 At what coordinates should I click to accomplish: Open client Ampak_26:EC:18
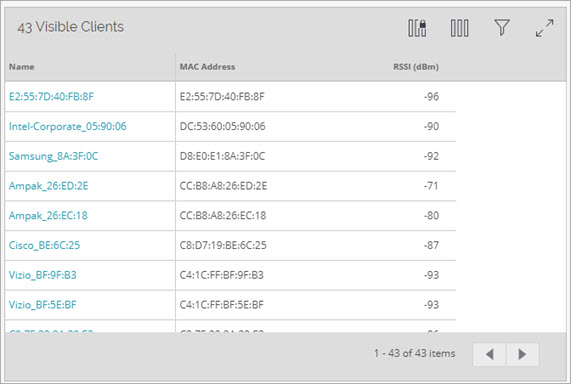point(48,216)
